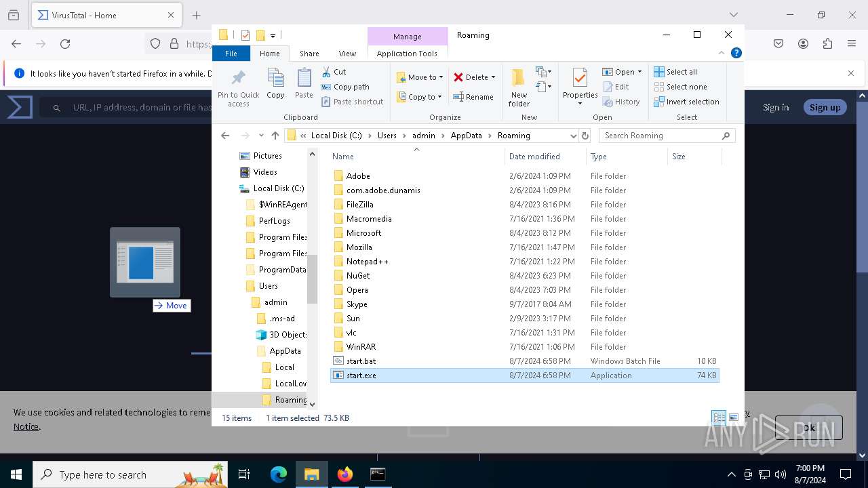Click the Edit command in the Open group
The width and height of the screenshot is (868, 488).
click(x=615, y=87)
